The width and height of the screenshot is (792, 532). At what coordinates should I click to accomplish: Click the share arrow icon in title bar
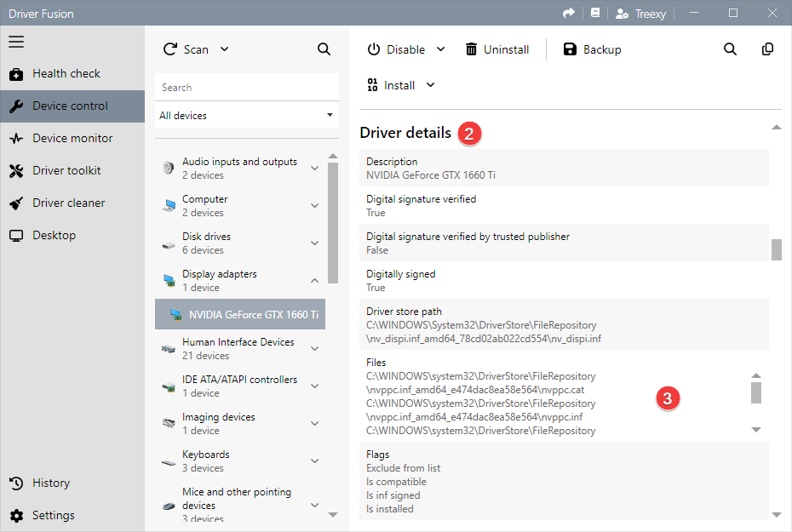(569, 13)
